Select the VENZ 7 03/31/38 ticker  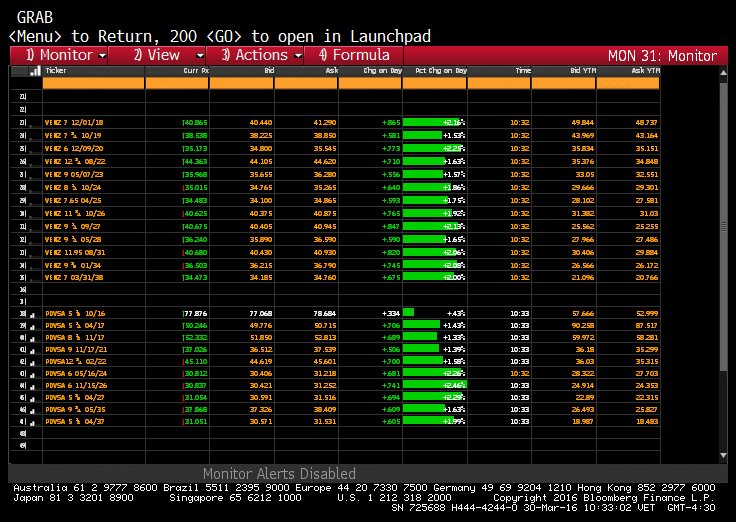[x=74, y=277]
